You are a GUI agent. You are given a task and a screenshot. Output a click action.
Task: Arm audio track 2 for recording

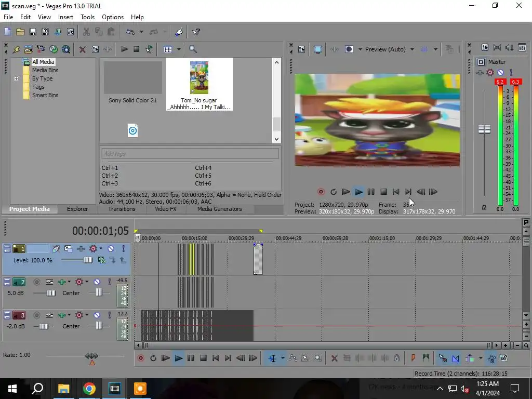(x=37, y=282)
